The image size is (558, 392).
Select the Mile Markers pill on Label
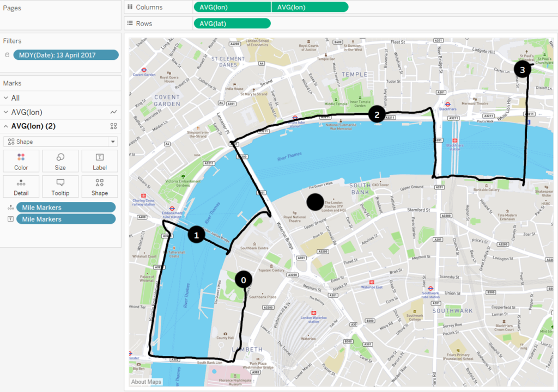tap(66, 219)
